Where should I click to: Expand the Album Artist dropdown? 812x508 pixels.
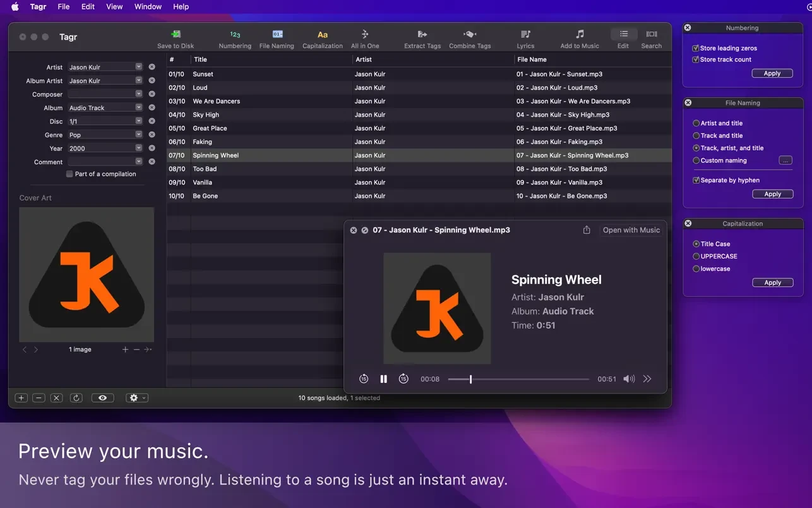pyautogui.click(x=139, y=81)
